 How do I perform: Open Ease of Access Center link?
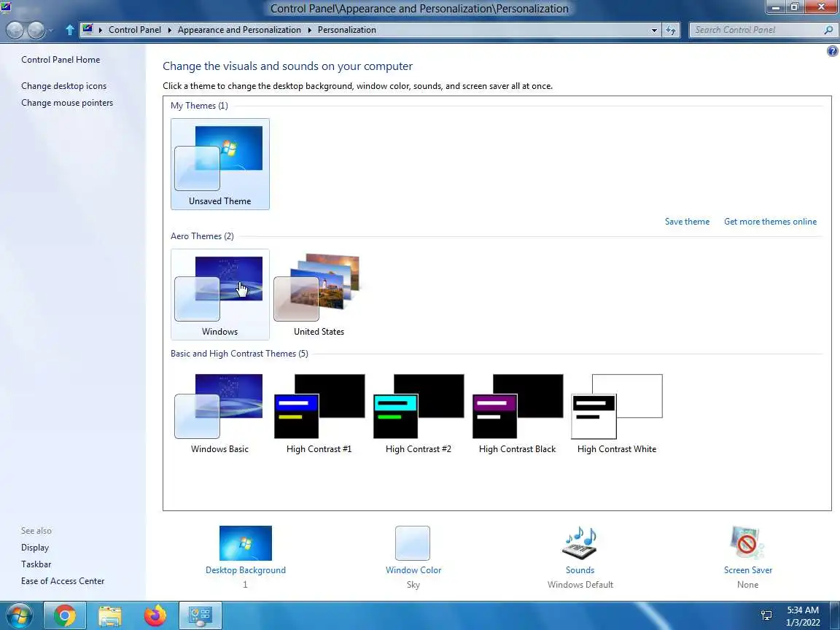coord(63,580)
